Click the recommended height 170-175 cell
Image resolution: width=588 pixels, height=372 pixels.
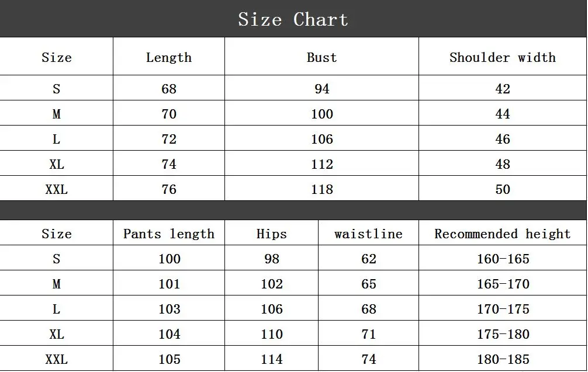tap(503, 309)
